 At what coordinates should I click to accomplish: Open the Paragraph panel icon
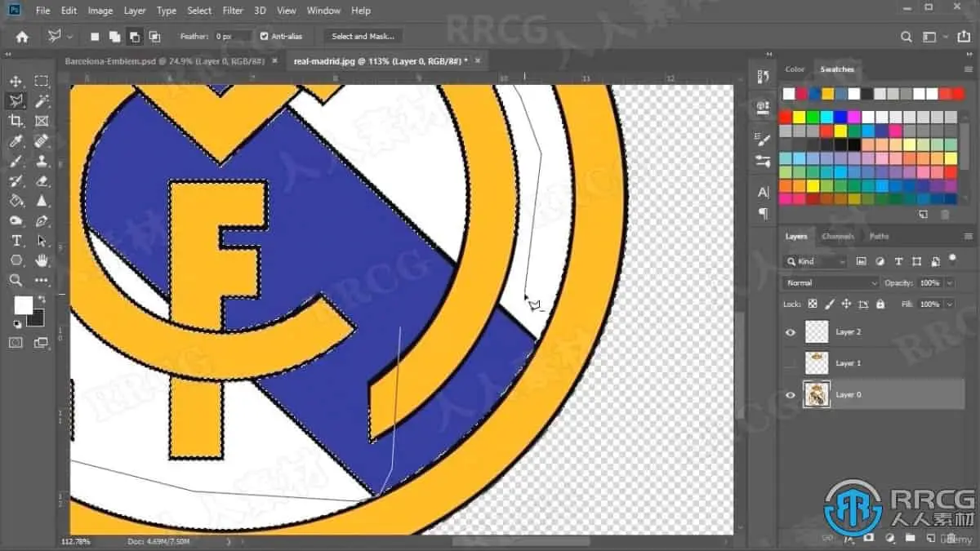point(763,214)
